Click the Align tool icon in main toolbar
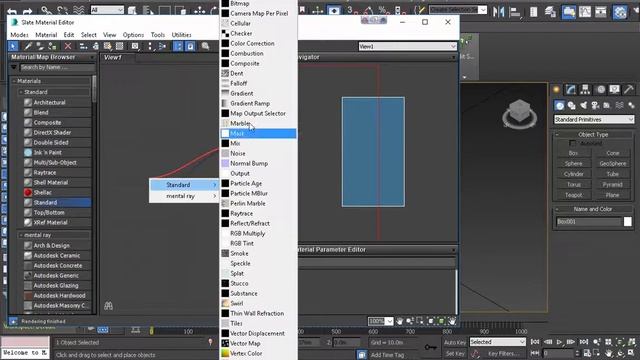Image resolution: width=640 pixels, height=360 pixels. [515, 12]
